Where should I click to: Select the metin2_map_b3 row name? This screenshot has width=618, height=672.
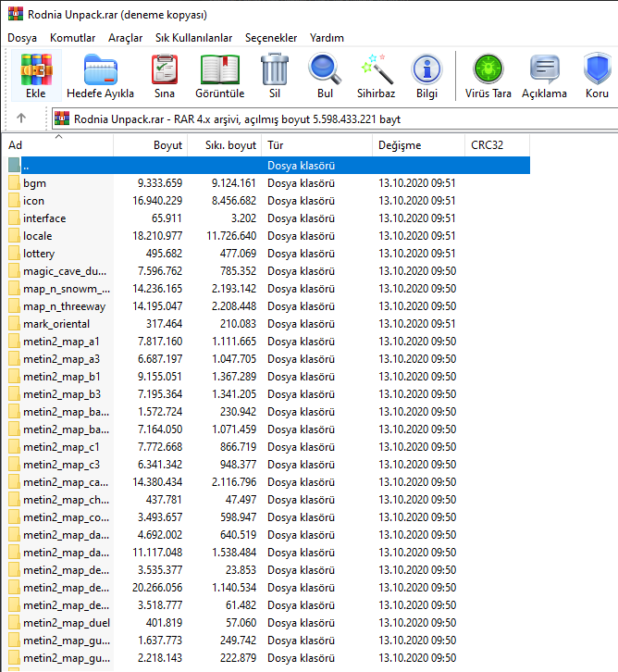click(62, 394)
